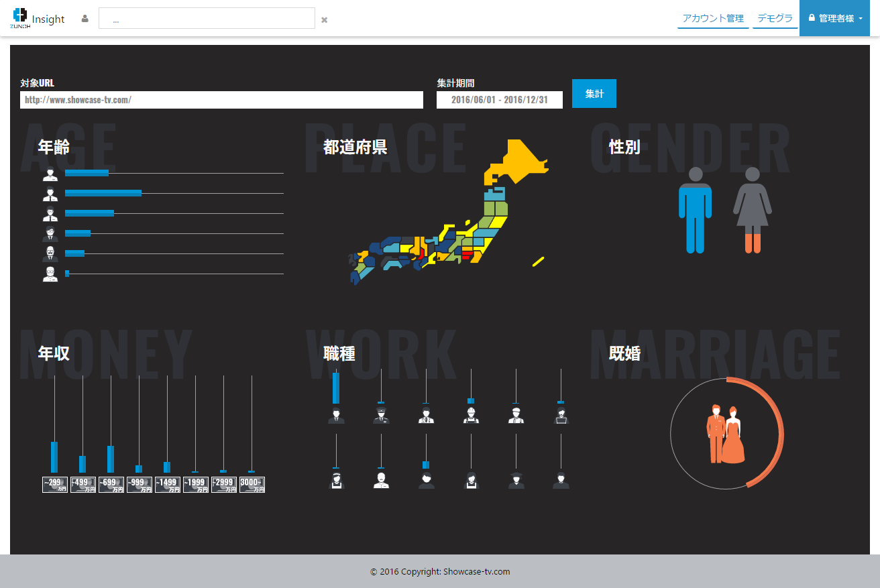
Task: Clear the top search field with x icon
Action: click(x=325, y=19)
